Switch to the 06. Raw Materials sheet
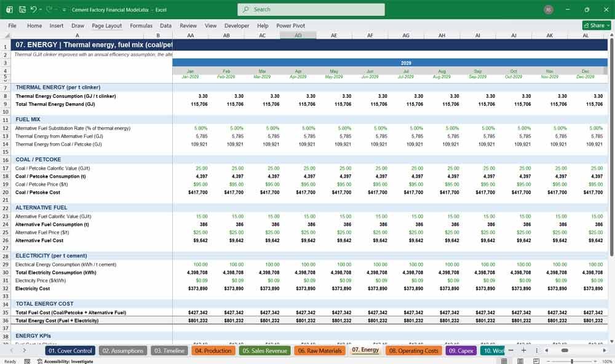Screen dimensions: 615x364 point(320,350)
